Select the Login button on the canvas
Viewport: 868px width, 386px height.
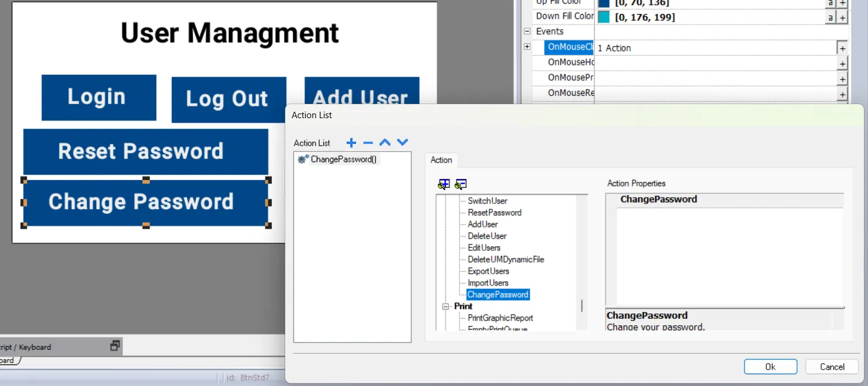[99, 98]
